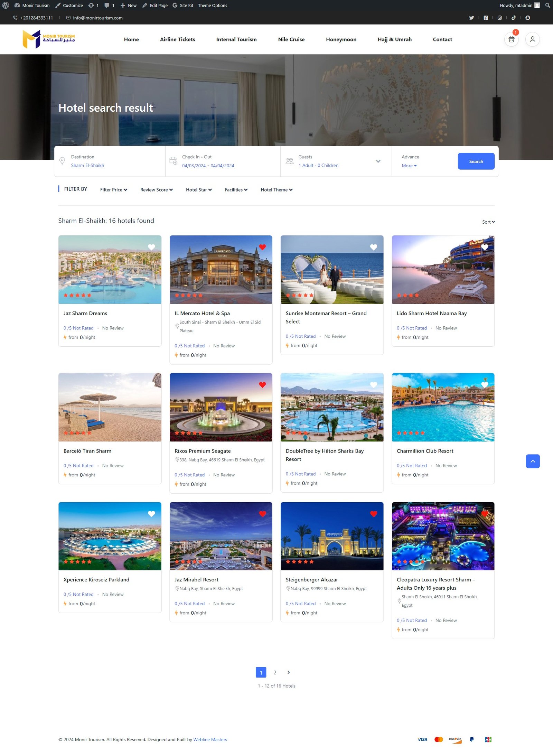This screenshot has width=553, height=756.
Task: Click the Howdy, mtadmin account menu
Action: point(520,5)
